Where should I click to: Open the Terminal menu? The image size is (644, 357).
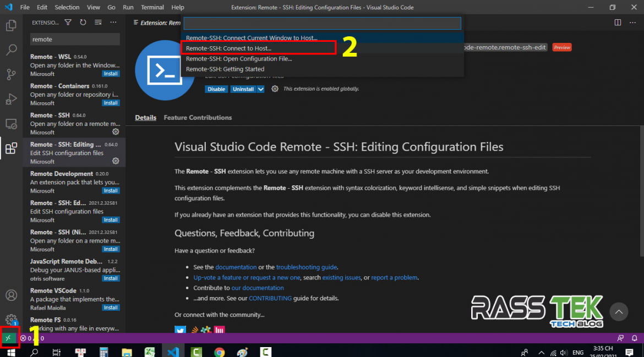(152, 7)
